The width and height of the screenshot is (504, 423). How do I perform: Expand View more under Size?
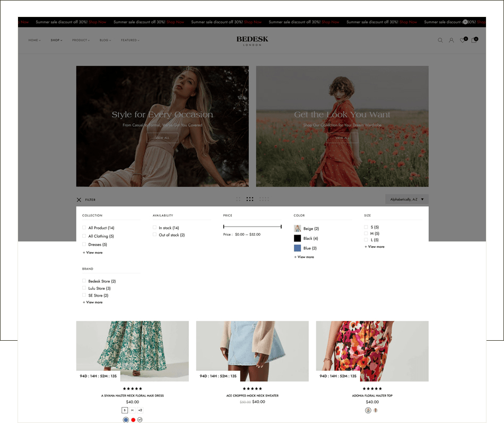click(x=375, y=247)
